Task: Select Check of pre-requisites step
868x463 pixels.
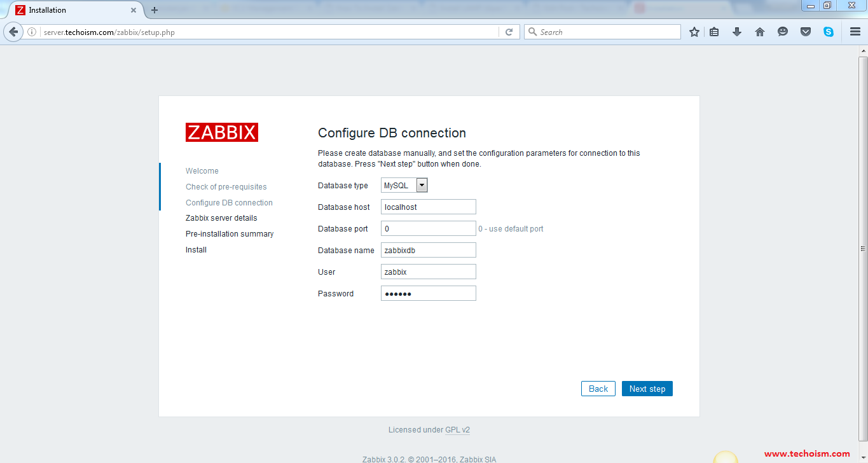Action: coord(226,187)
